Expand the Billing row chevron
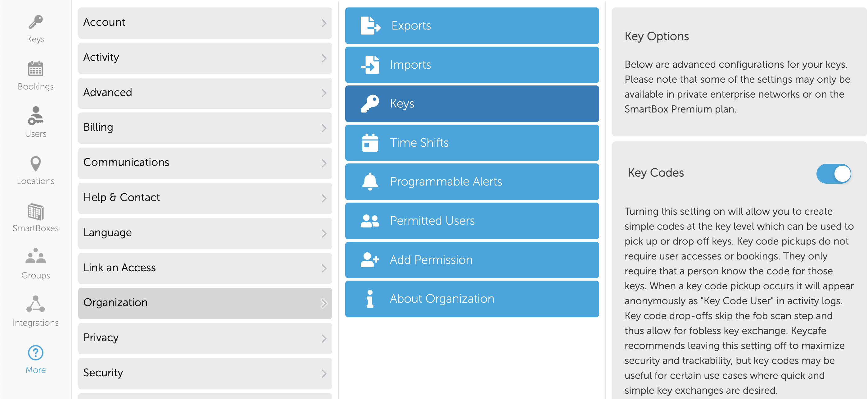This screenshot has width=868, height=399. tap(324, 128)
